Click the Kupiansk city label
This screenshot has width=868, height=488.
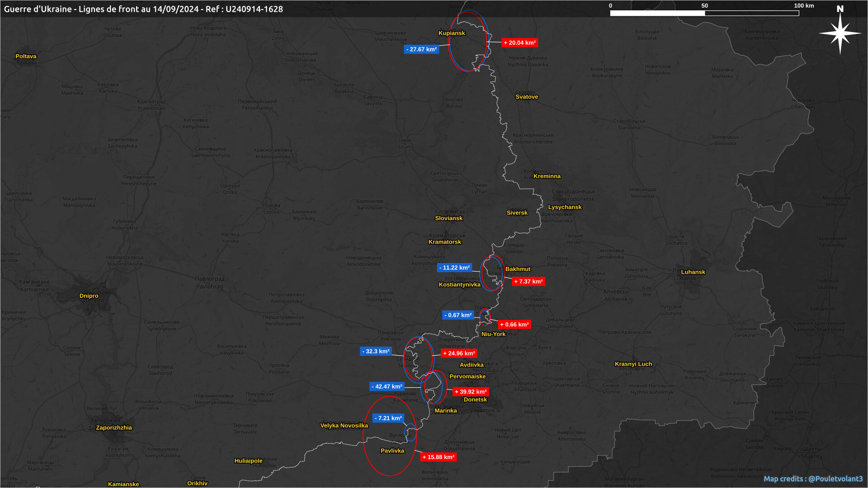click(x=452, y=33)
